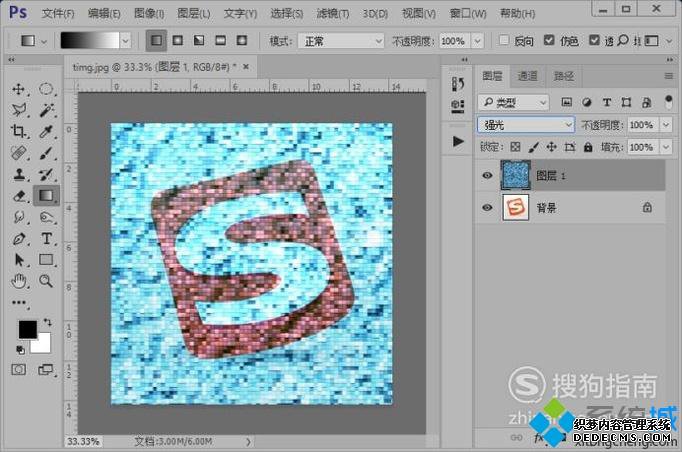This screenshot has width=682, height=452.
Task: Select the Pen tool
Action: [x=18, y=238]
